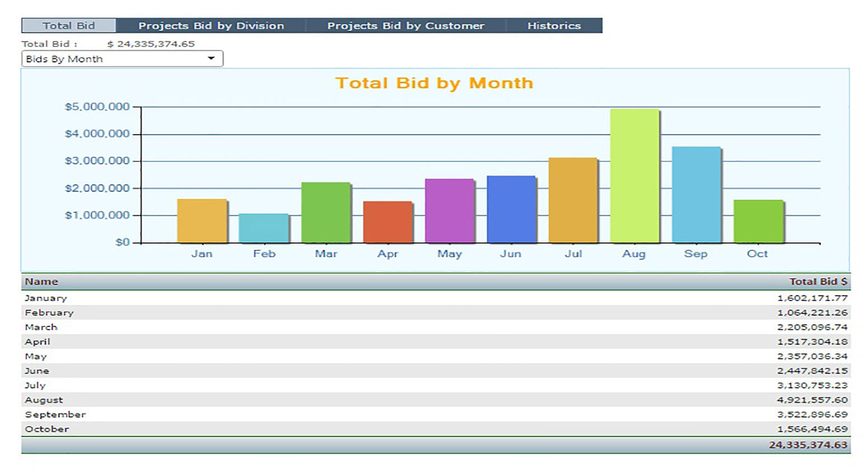The image size is (868, 470).
Task: Click the July total bid value 3,130,753.23
Action: tap(812, 386)
